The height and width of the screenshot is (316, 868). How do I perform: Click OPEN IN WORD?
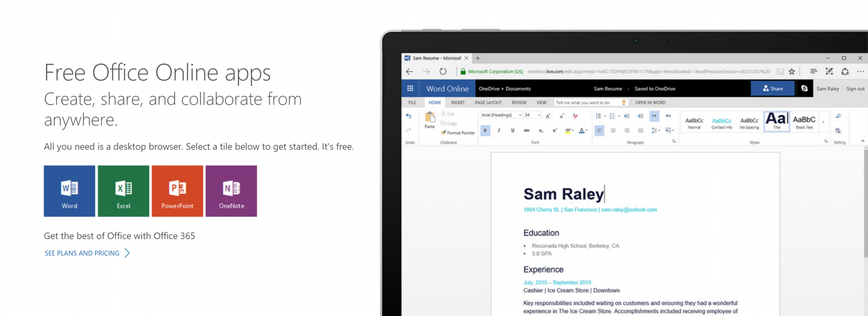coord(650,103)
